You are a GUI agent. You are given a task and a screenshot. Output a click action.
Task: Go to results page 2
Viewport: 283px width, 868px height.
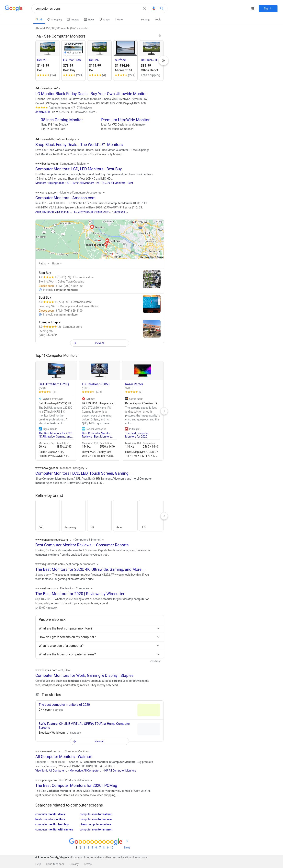pyautogui.click(x=80, y=847)
